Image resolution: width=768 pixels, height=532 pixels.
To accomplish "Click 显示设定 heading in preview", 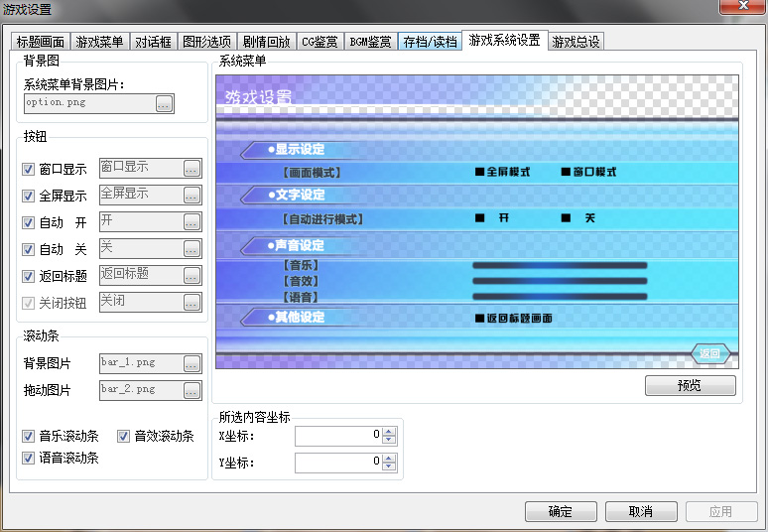I will point(297,150).
